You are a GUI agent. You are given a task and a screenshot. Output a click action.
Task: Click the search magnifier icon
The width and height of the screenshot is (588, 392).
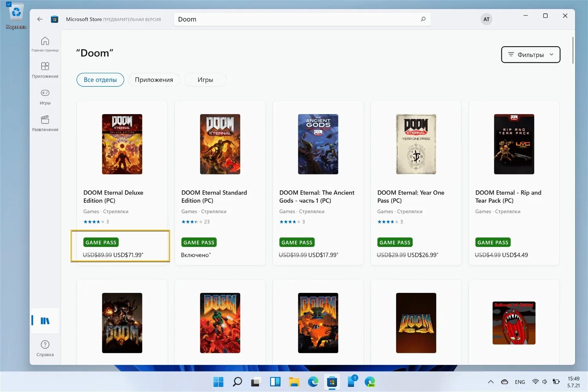point(423,19)
